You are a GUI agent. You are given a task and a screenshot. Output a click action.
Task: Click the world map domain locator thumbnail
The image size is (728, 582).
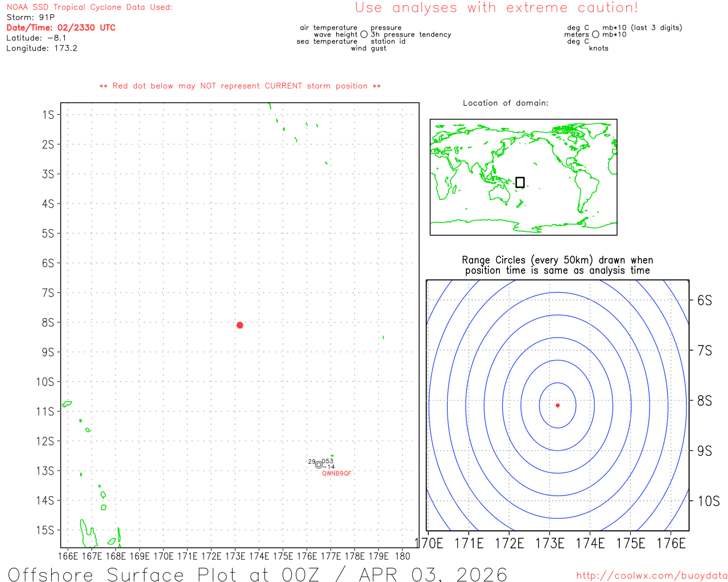[x=523, y=177]
